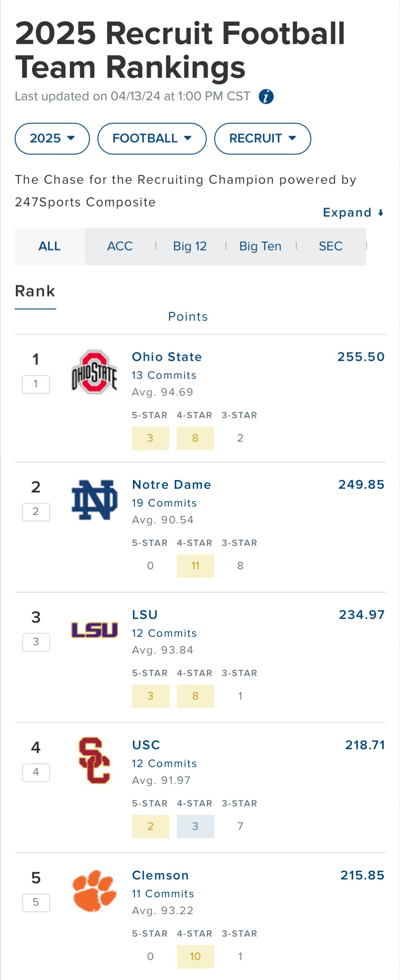Screen dimensions: 400x980
Task: Open the Ohio State team logo
Action: tap(94, 372)
